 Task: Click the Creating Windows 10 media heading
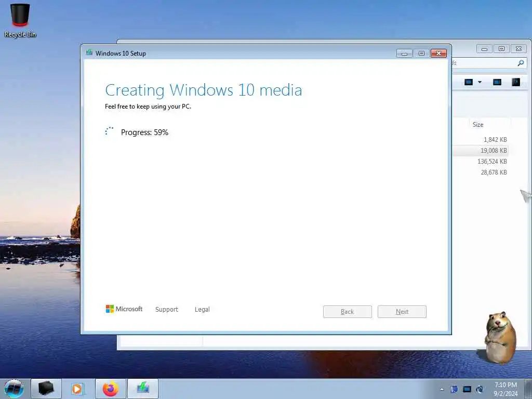(204, 90)
